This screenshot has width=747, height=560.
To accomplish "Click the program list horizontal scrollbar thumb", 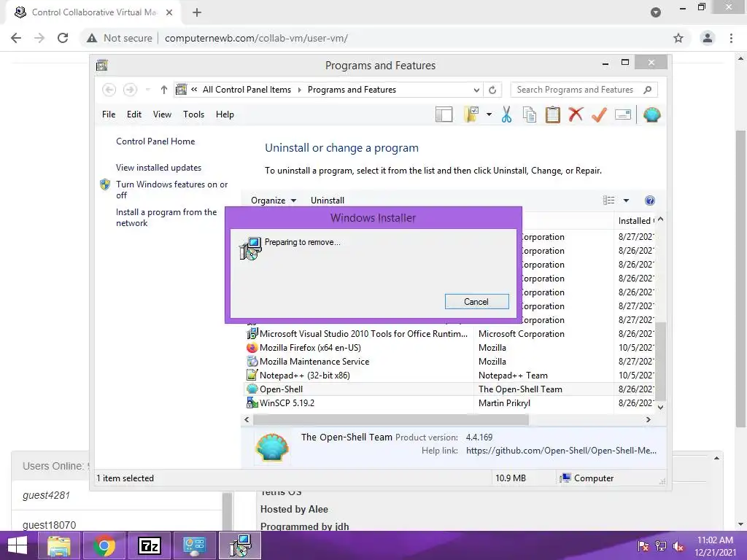I will coord(391,419).
